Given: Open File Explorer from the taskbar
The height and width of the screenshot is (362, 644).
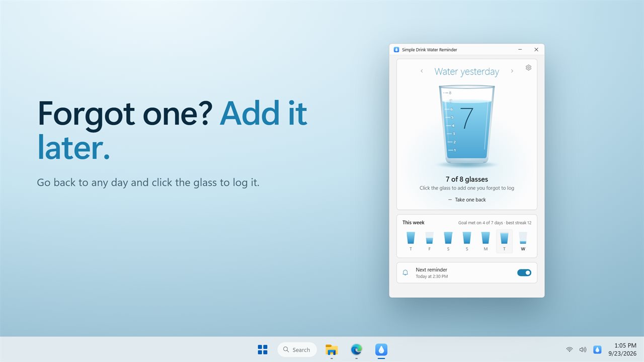Looking at the screenshot, I should (x=332, y=349).
